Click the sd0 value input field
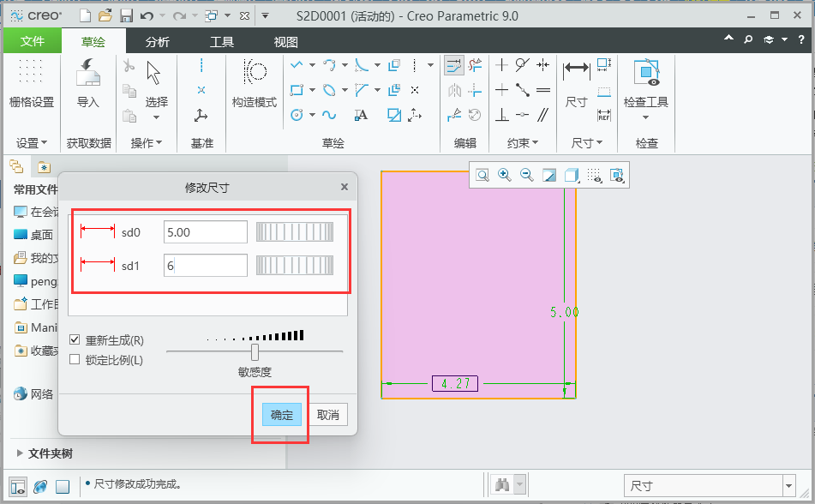Image resolution: width=815 pixels, height=504 pixels. point(206,232)
